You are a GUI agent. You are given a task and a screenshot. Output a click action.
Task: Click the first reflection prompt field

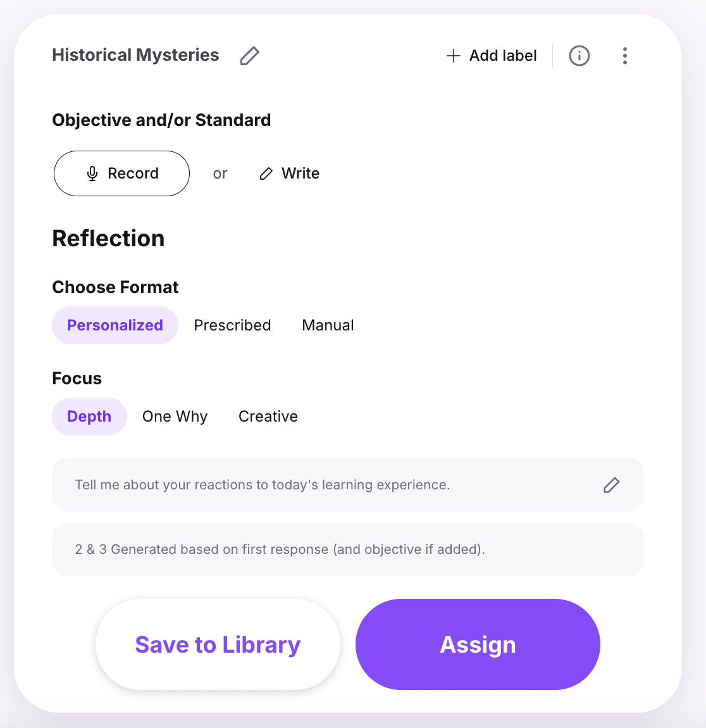[348, 485]
